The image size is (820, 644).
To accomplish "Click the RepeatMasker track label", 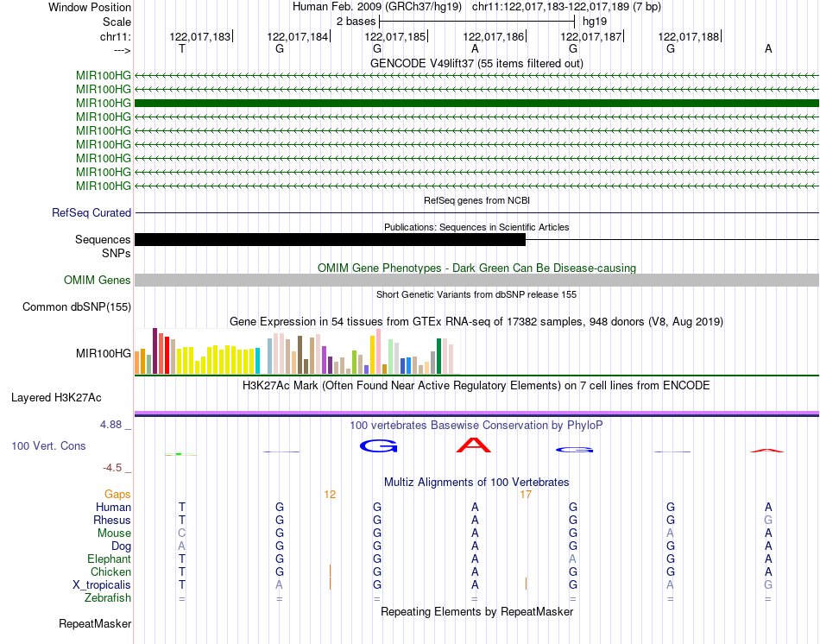I will click(x=95, y=623).
